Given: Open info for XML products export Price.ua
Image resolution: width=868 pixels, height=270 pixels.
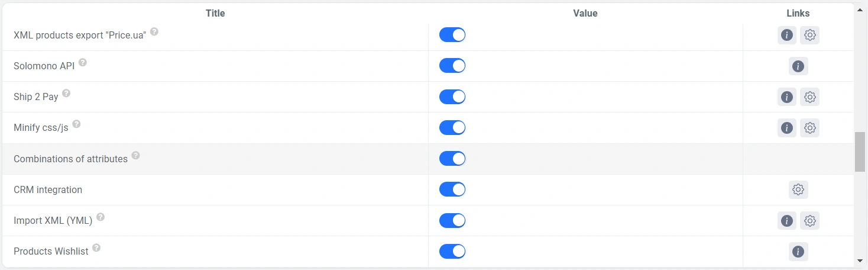Looking at the screenshot, I should pos(786,35).
